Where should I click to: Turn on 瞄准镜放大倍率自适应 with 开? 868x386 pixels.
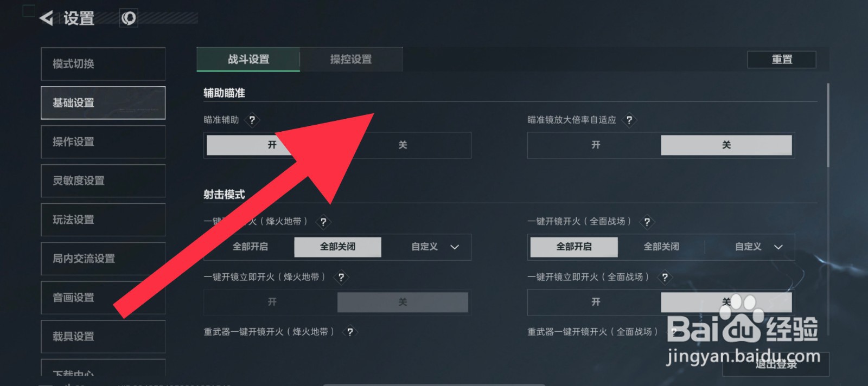[x=596, y=145]
